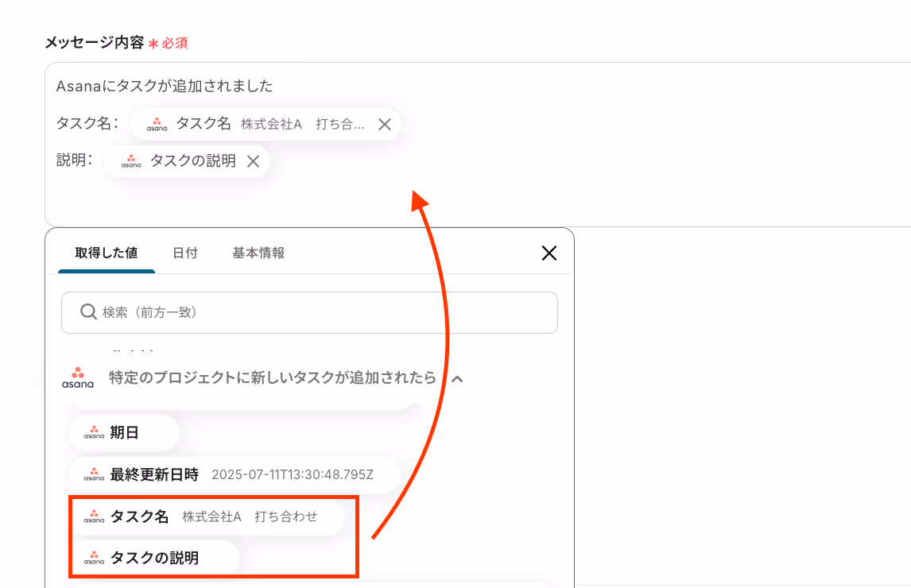The height and width of the screenshot is (588, 911).
Task: Select the 最終更新日時 value from the list
Action: pos(235,474)
